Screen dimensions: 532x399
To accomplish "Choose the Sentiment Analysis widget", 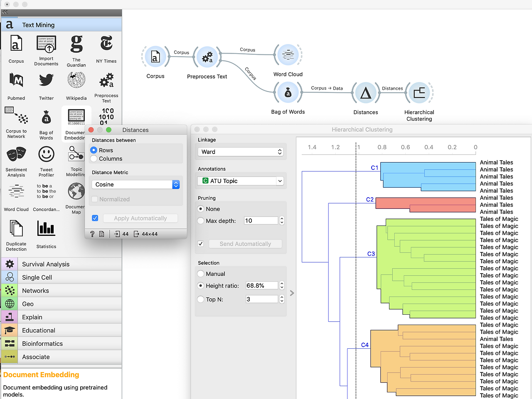I will [16, 162].
